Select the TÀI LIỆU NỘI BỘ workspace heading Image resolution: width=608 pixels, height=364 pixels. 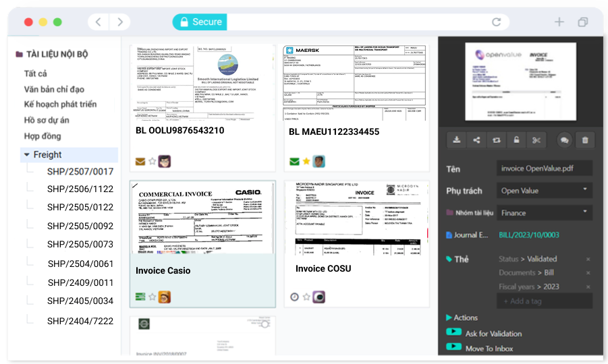57,54
